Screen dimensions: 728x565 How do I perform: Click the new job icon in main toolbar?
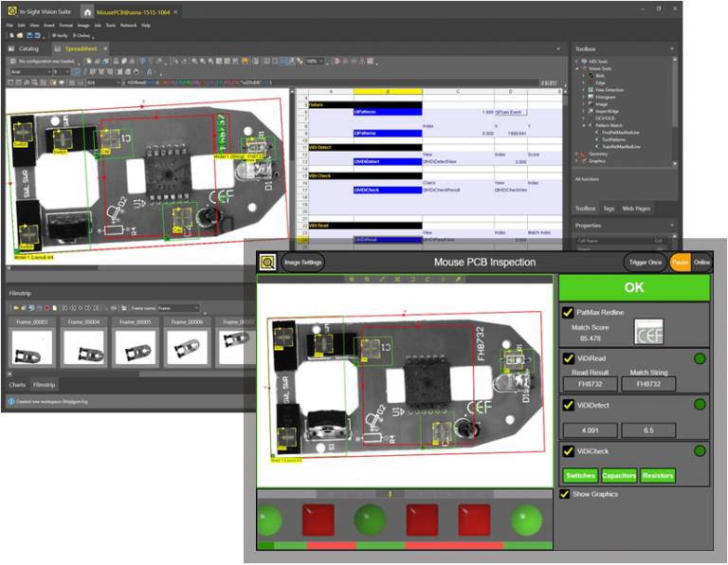[11, 35]
